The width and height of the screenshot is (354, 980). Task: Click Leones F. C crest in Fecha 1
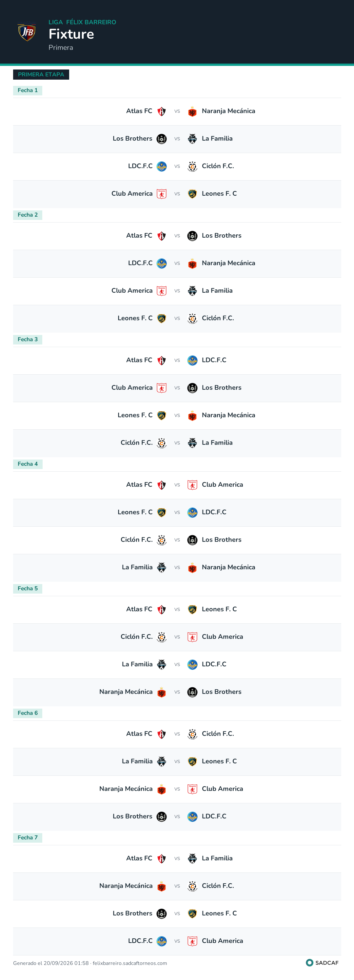tap(192, 194)
